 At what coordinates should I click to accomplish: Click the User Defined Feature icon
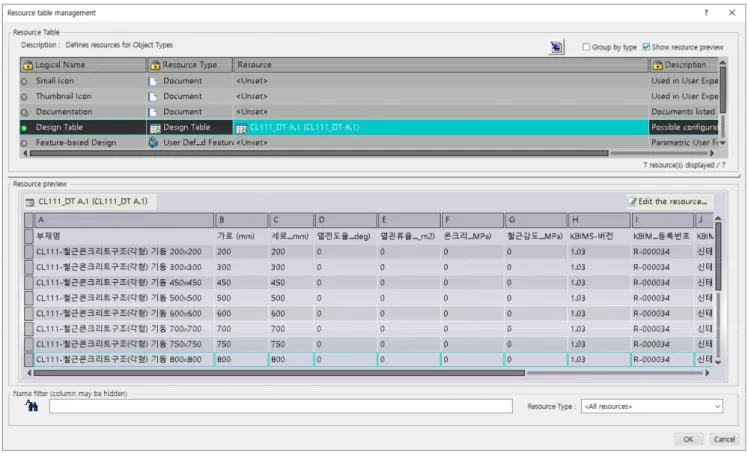coord(153,142)
